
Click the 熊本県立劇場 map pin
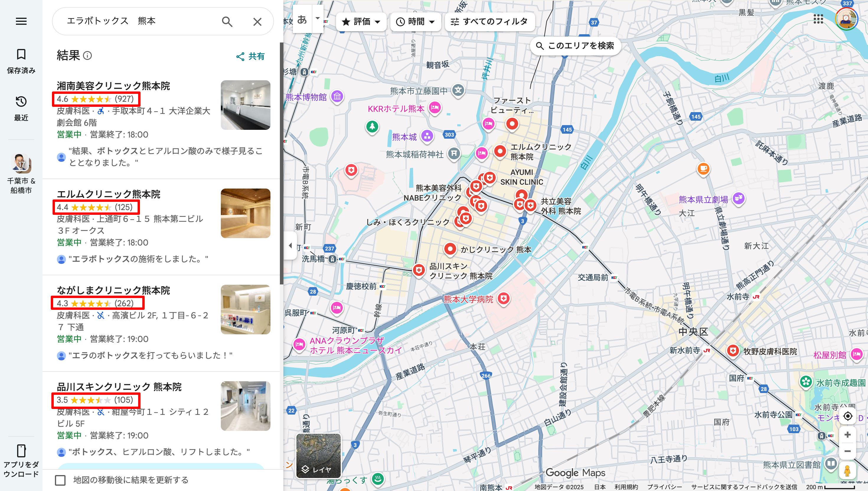tap(738, 198)
